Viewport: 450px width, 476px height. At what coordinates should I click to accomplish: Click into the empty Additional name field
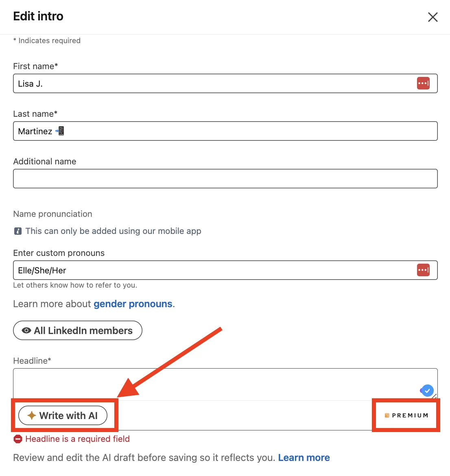[225, 179]
